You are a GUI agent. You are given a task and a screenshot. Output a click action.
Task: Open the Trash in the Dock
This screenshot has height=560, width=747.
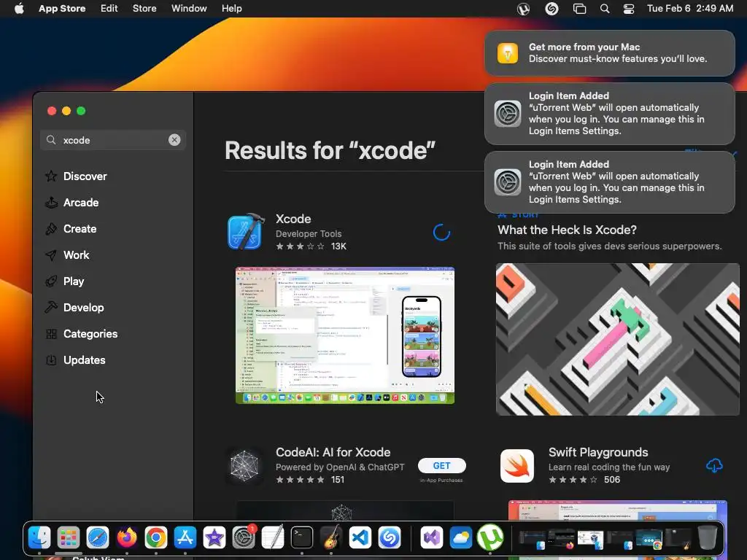coord(708,537)
